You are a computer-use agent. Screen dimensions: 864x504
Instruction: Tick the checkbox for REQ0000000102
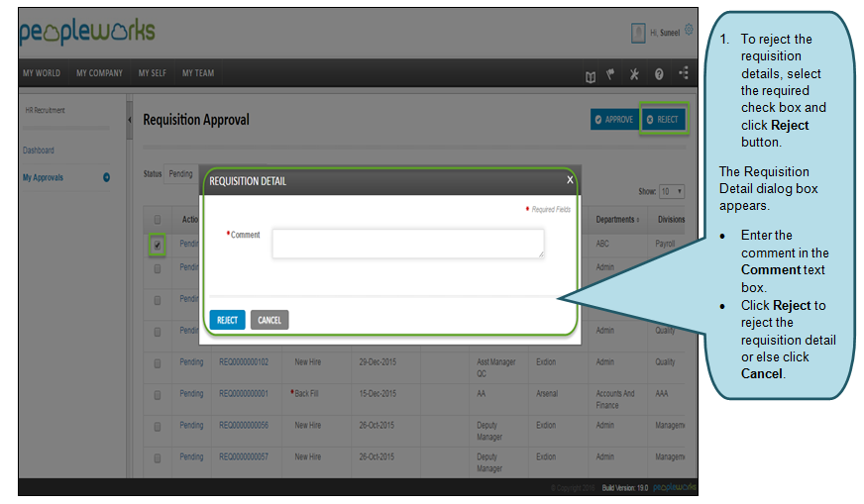[x=158, y=363]
